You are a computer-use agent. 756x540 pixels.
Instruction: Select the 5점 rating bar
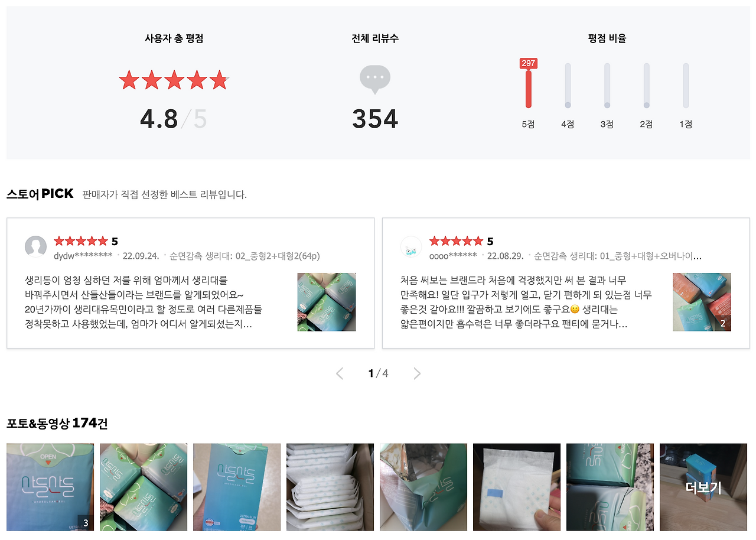pyautogui.click(x=529, y=86)
